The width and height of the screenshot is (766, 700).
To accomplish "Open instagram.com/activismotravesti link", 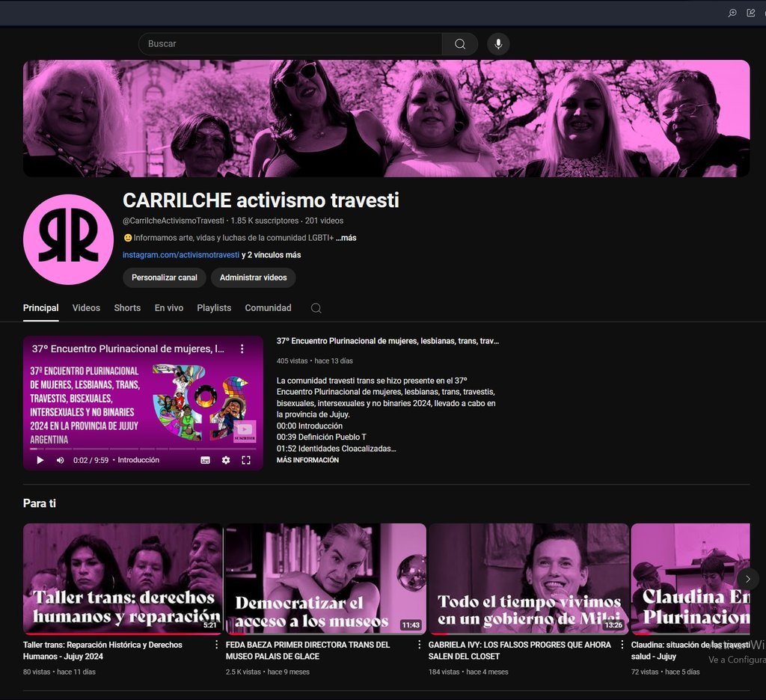I will [x=181, y=255].
